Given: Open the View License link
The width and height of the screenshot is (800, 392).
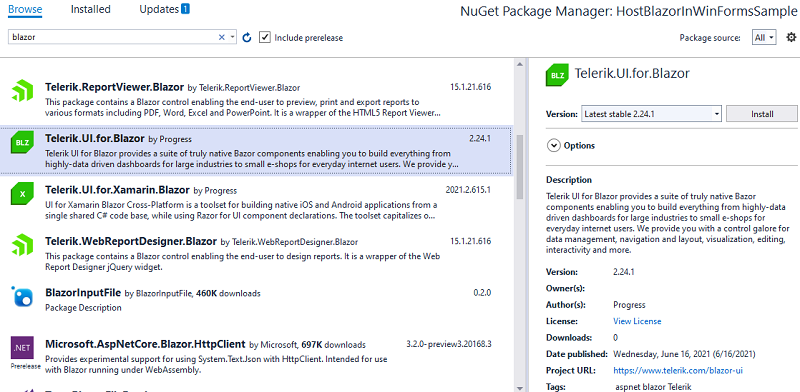Looking at the screenshot, I should pyautogui.click(x=637, y=321).
